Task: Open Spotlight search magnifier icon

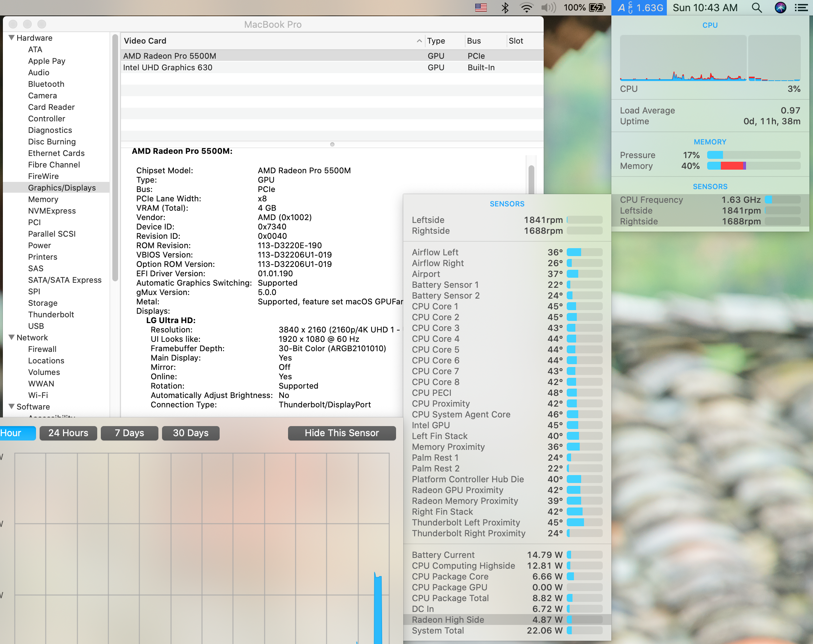Action: coord(756,8)
